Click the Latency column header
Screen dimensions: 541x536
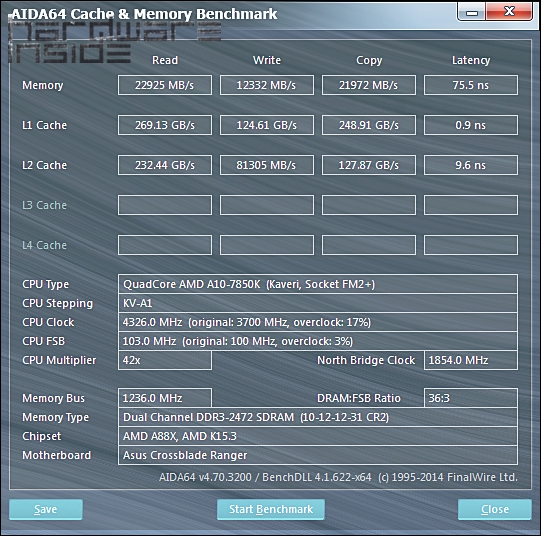pyautogui.click(x=471, y=60)
